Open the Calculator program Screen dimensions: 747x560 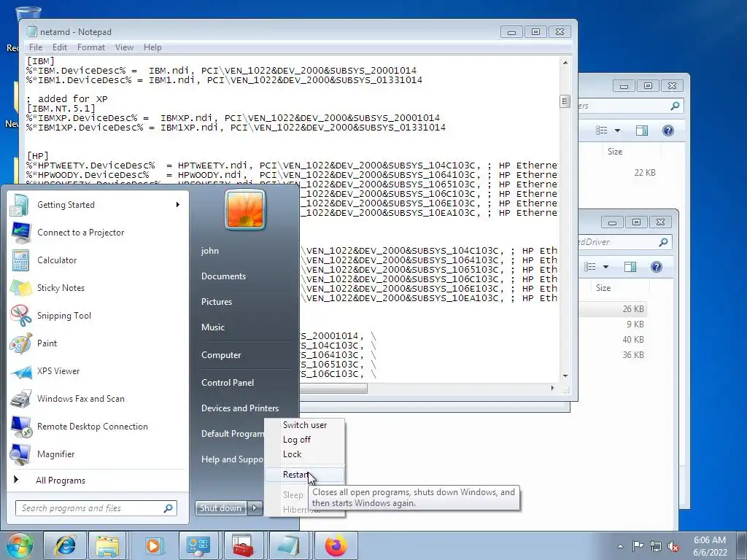(x=98, y=260)
